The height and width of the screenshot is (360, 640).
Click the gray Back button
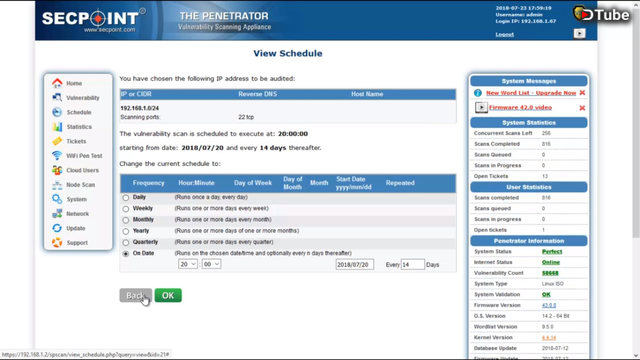136,296
